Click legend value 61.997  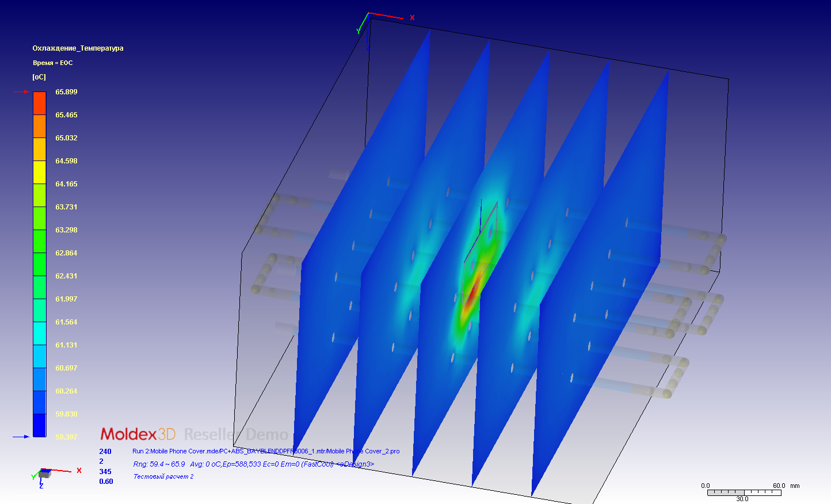(x=66, y=299)
